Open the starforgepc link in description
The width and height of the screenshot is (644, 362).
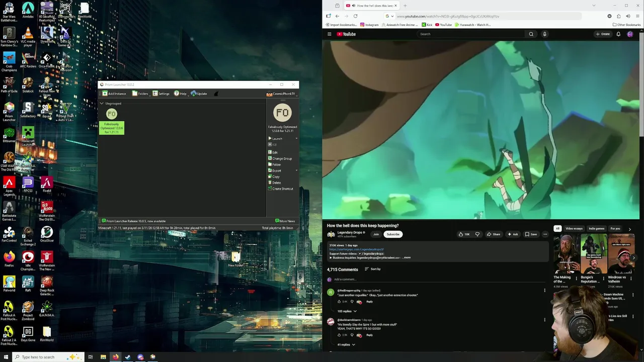tap(356, 250)
